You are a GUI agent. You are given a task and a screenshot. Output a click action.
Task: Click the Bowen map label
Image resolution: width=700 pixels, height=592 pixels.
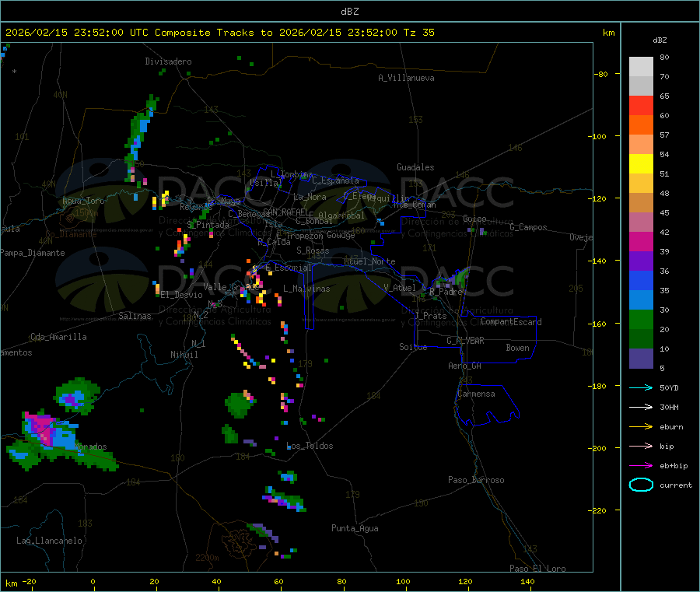click(517, 348)
